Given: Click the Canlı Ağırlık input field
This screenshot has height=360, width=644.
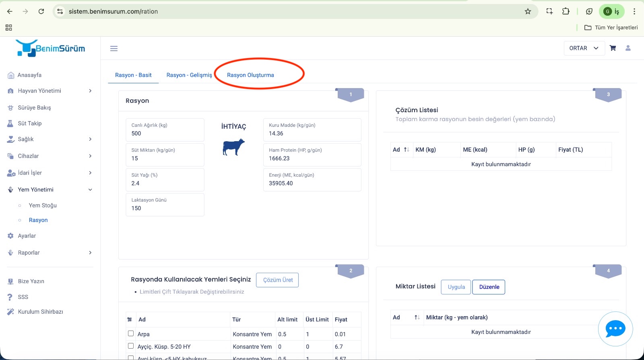Looking at the screenshot, I should 165,130.
